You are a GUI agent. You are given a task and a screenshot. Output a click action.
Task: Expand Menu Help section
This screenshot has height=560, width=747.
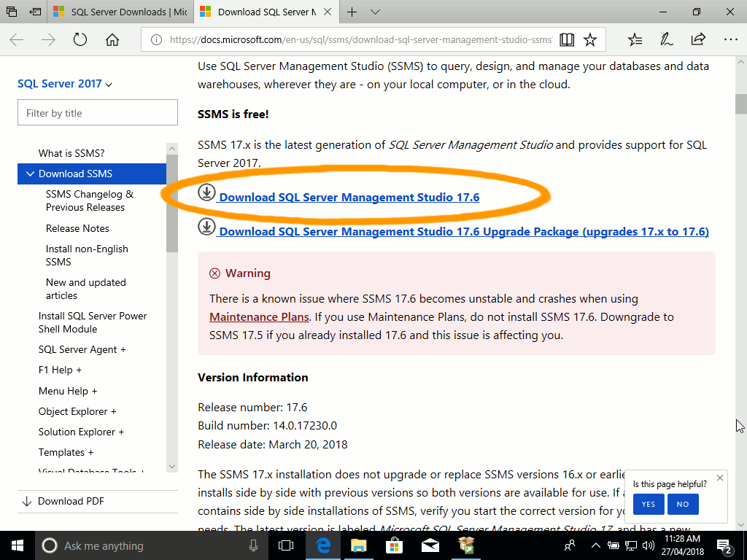68,391
